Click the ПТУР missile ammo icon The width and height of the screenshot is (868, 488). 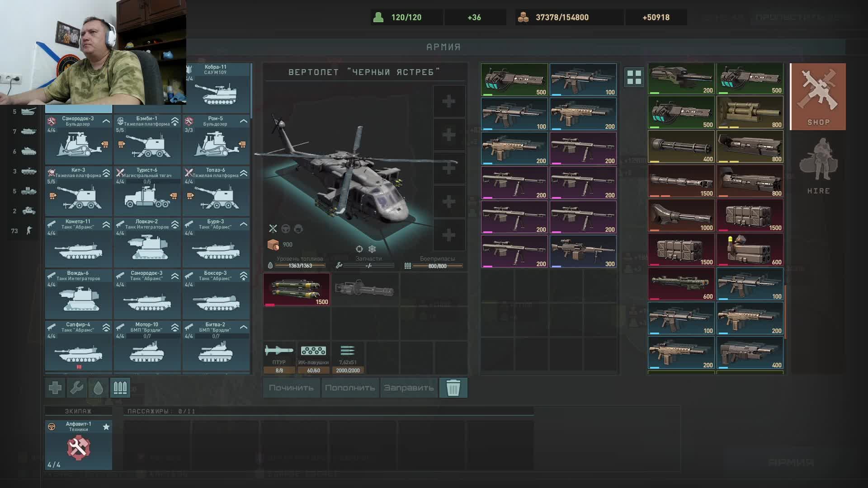279,351
